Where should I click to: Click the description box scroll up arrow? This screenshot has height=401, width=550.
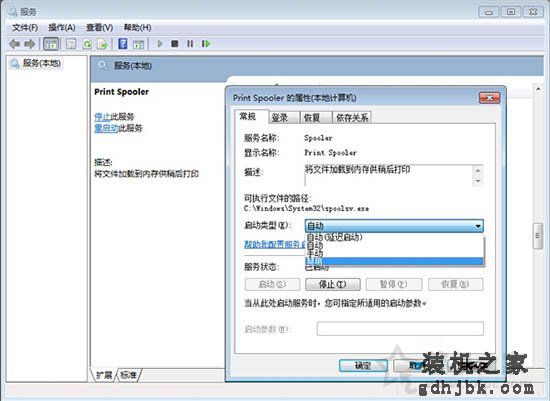[478, 171]
